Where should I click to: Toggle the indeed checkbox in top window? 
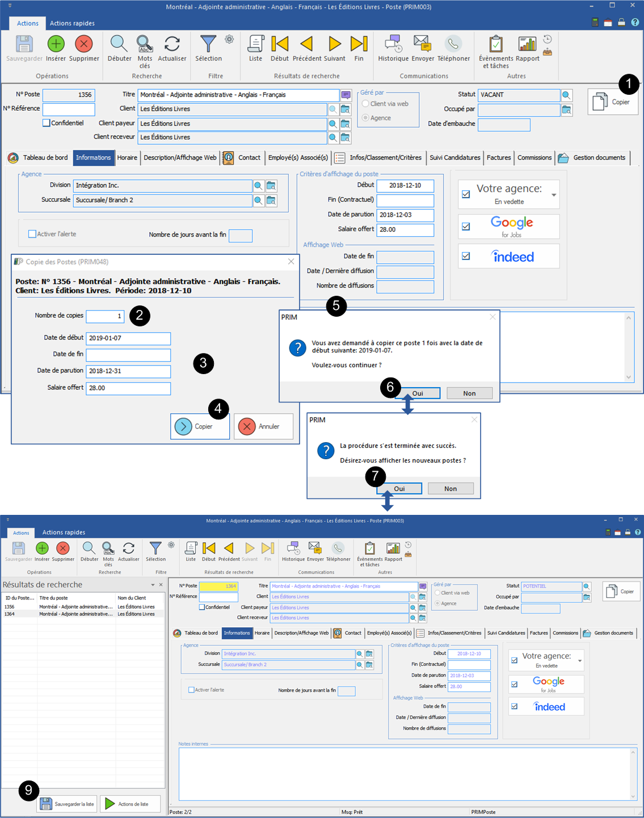[466, 256]
